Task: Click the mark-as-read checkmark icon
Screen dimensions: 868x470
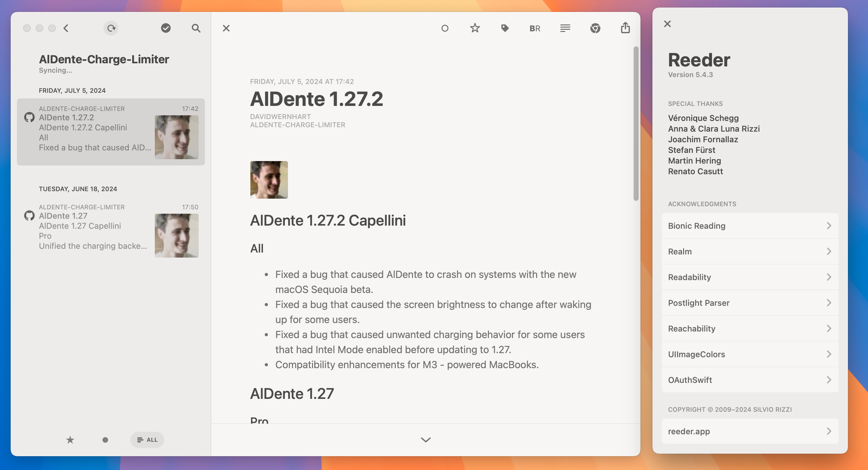Action: click(167, 28)
